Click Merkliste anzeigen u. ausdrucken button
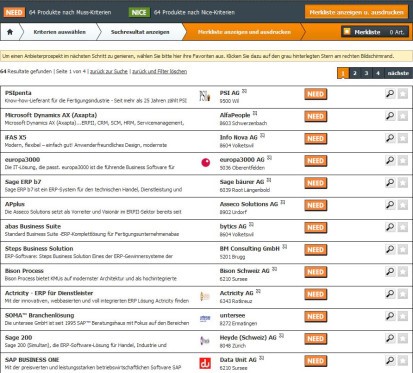 (x=356, y=12)
